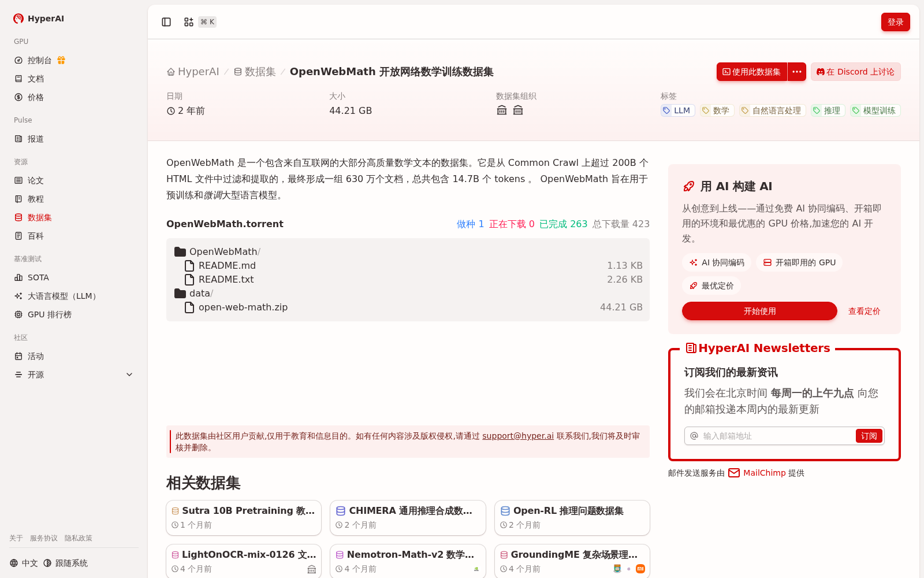Go to HyperAI home breadcrumb
The width and height of the screenshot is (924, 578).
pyautogui.click(x=193, y=72)
